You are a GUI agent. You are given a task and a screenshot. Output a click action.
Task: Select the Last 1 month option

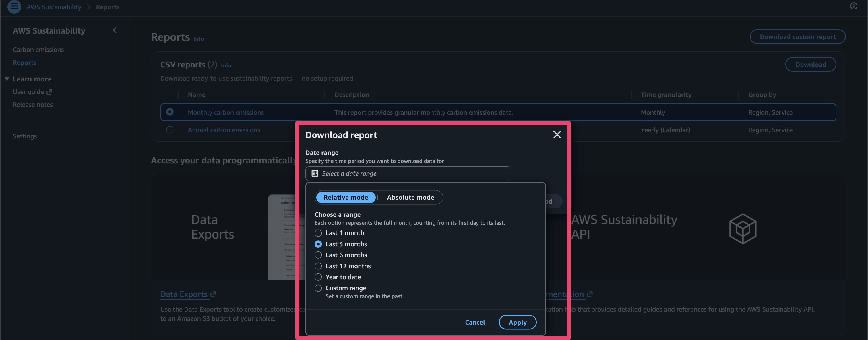(318, 233)
